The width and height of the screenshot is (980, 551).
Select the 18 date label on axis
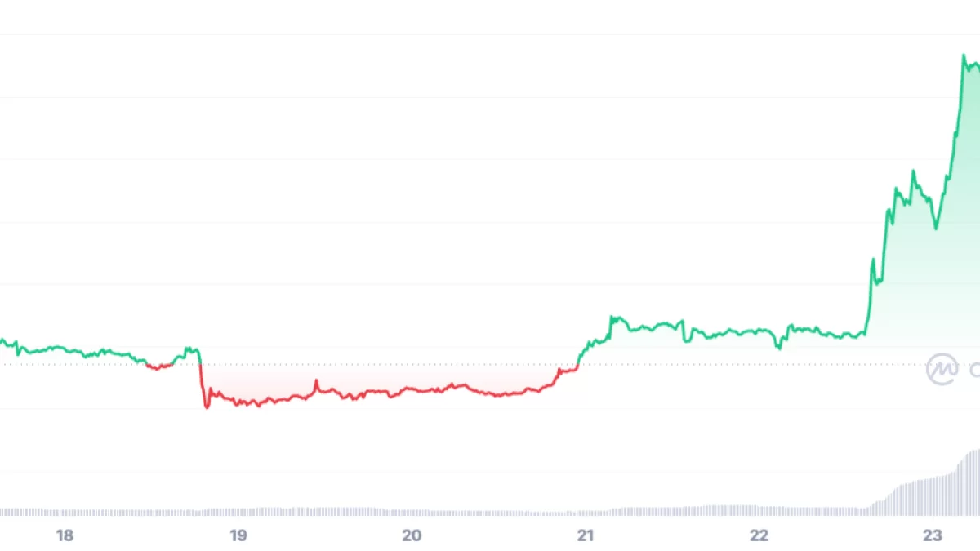click(65, 535)
